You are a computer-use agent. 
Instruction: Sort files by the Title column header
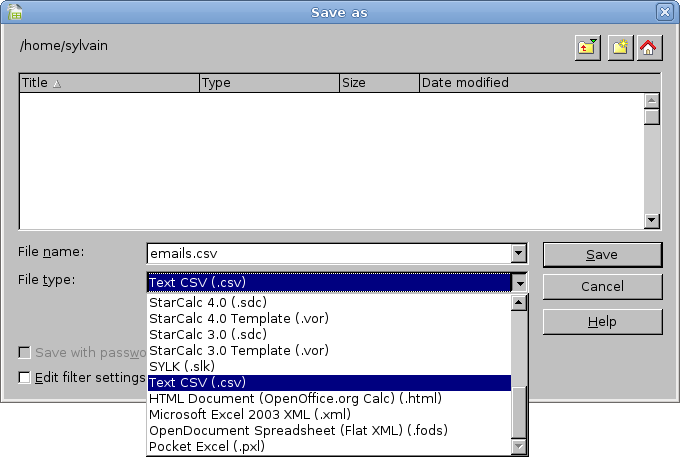pos(108,83)
